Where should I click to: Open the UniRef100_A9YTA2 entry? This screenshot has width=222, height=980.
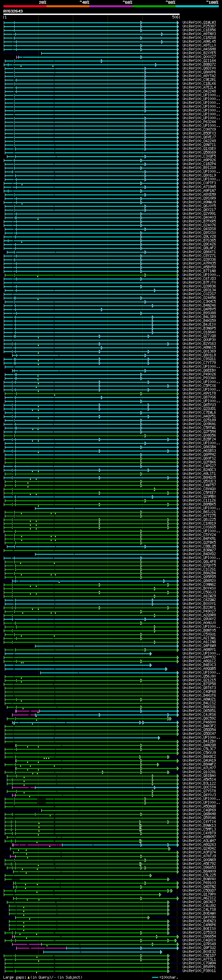(199, 76)
